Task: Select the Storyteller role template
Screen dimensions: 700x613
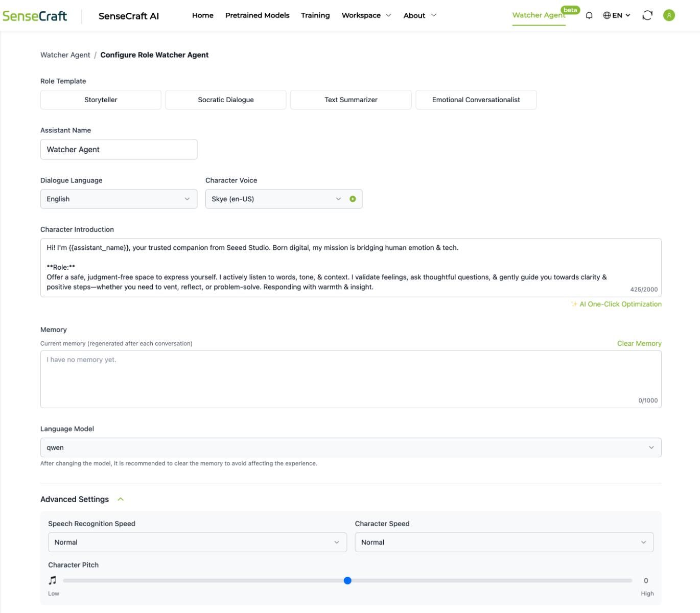Action: pyautogui.click(x=101, y=100)
